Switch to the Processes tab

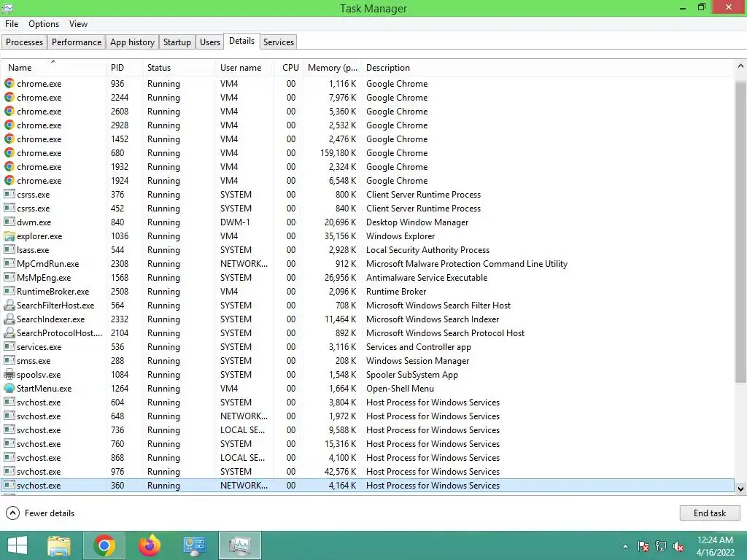pos(24,42)
